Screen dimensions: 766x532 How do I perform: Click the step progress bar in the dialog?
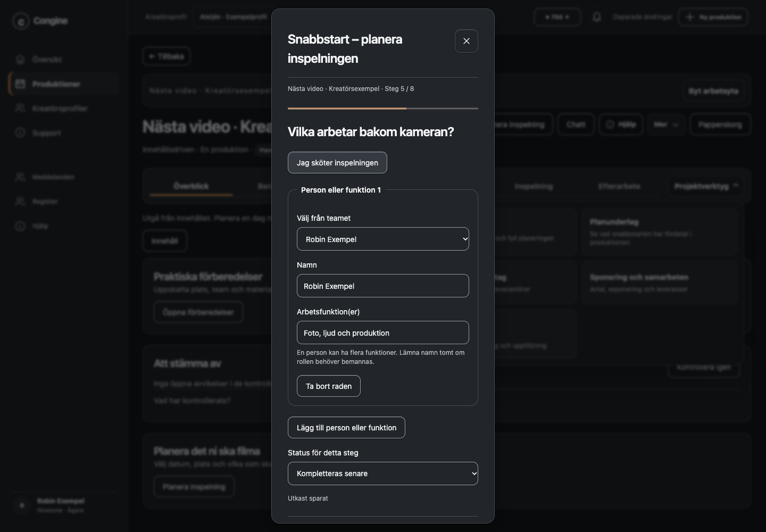click(x=383, y=109)
